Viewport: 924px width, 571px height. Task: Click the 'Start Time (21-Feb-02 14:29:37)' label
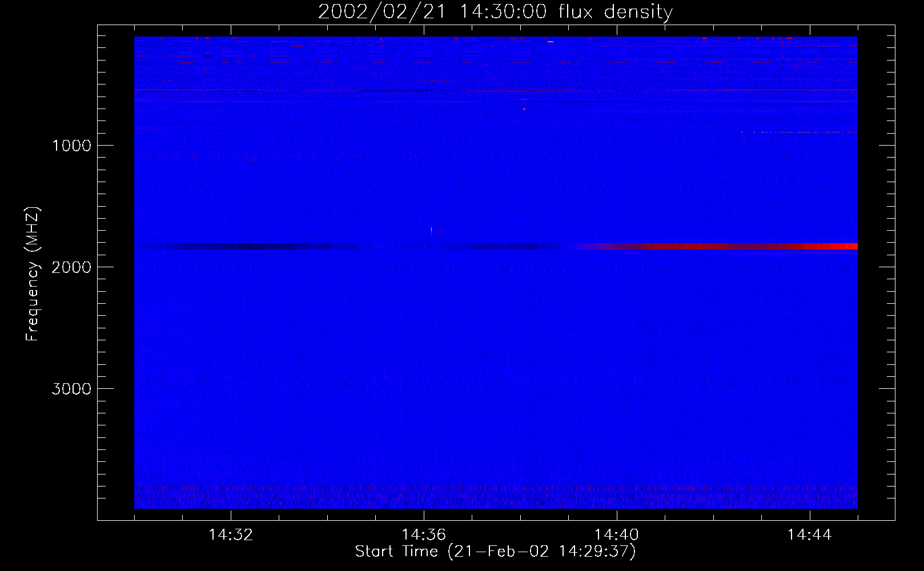[x=495, y=552]
